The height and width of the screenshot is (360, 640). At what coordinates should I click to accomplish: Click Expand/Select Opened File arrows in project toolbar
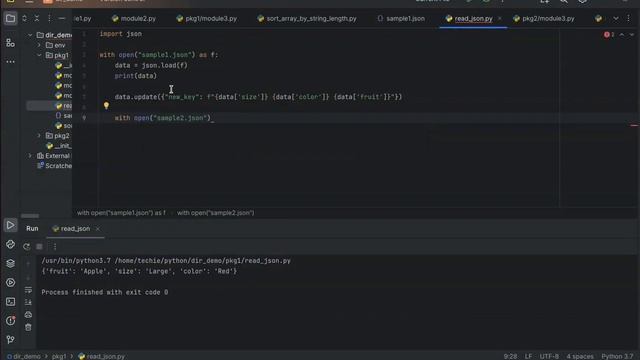(24, 18)
